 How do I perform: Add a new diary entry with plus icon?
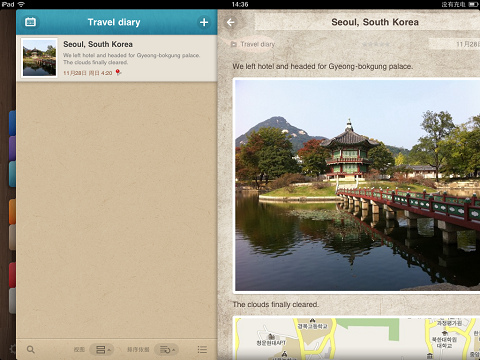tap(204, 22)
